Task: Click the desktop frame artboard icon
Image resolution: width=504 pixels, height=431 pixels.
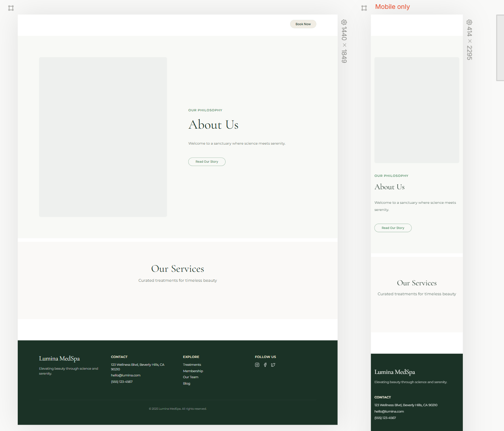Action: pyautogui.click(x=11, y=8)
